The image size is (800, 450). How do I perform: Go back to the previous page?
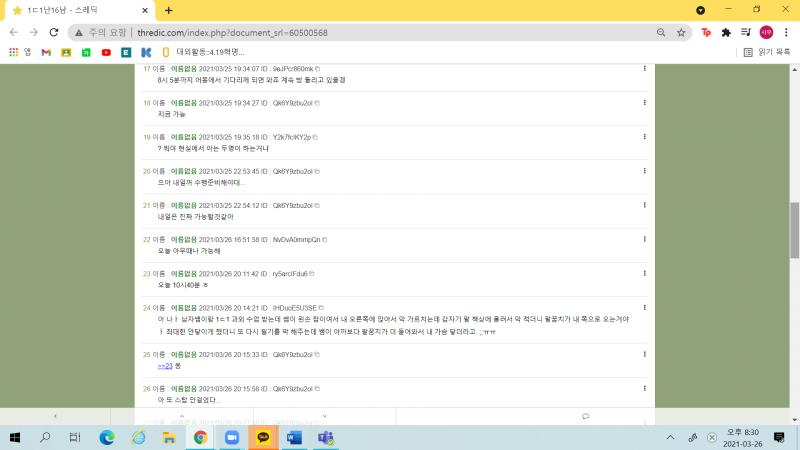14,32
